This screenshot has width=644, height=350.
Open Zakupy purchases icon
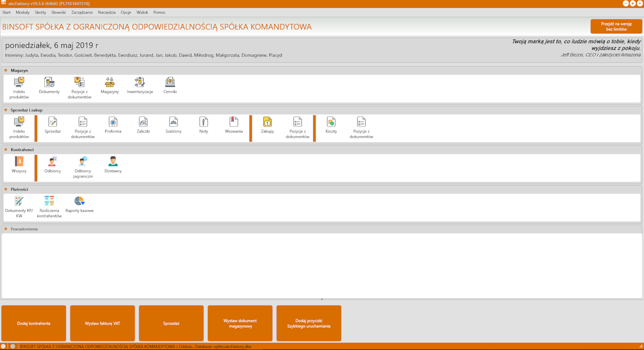[x=267, y=125]
